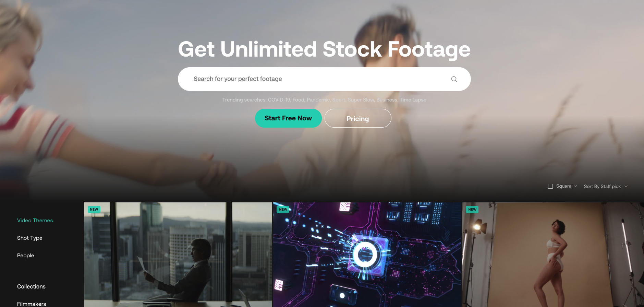Focus the footage search input field
The image size is (644, 307).
[x=319, y=79]
